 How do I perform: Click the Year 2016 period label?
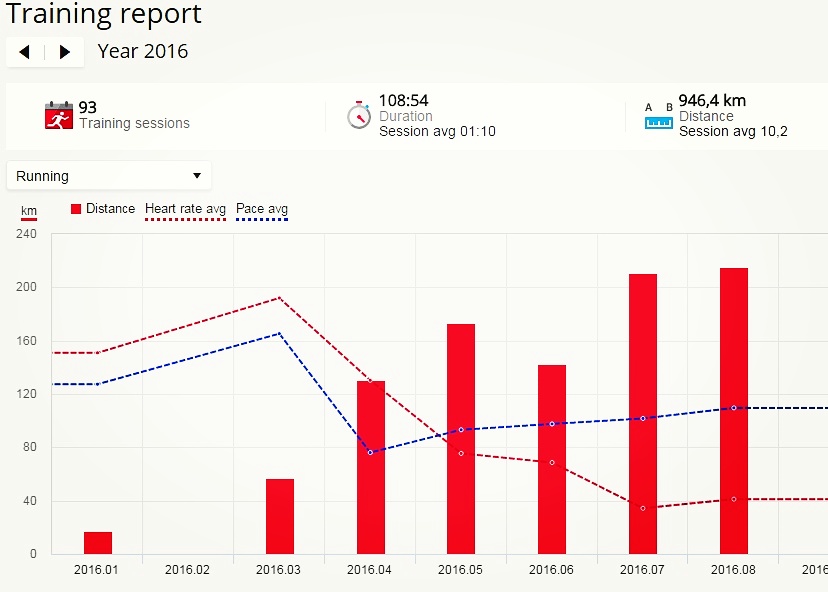[142, 51]
